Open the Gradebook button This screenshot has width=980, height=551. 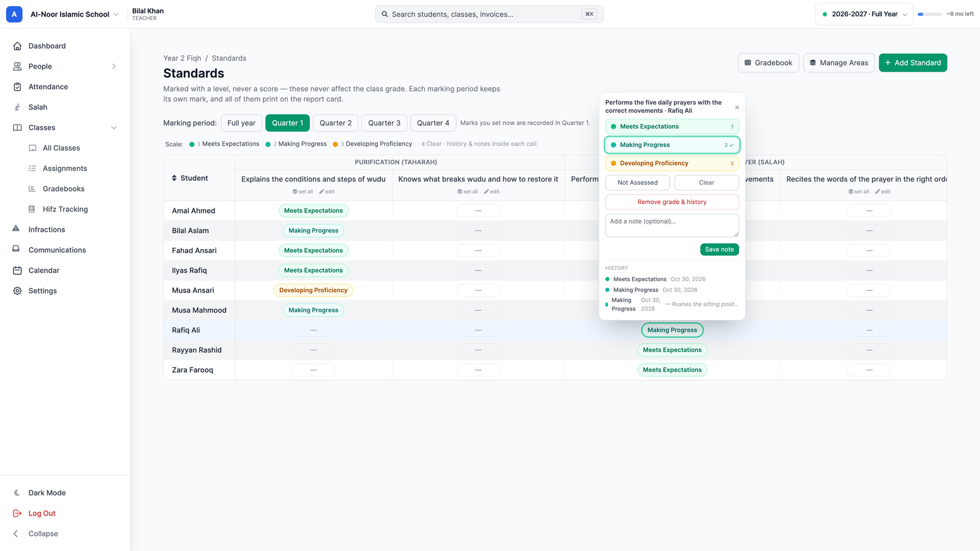pos(768,62)
